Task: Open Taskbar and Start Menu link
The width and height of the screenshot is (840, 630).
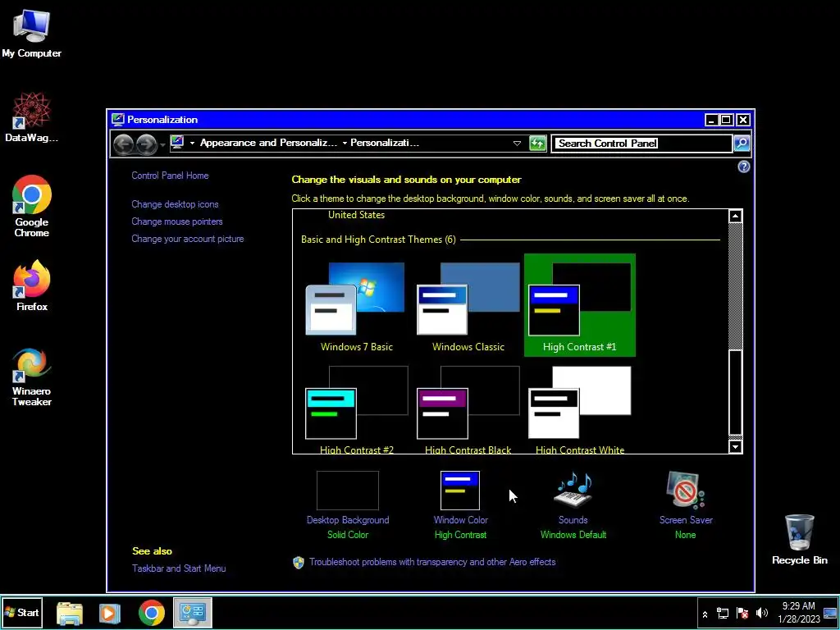Action: [x=179, y=568]
